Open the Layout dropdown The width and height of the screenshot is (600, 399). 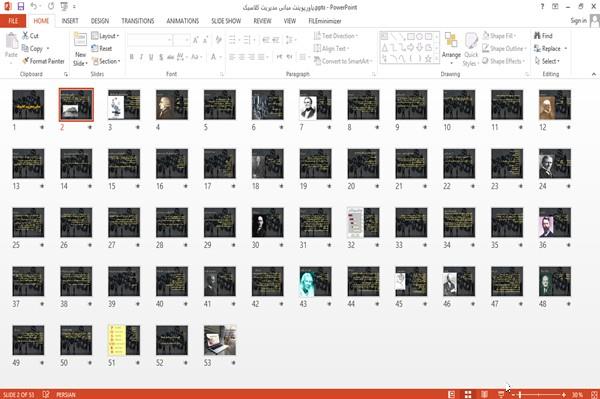click(x=106, y=36)
